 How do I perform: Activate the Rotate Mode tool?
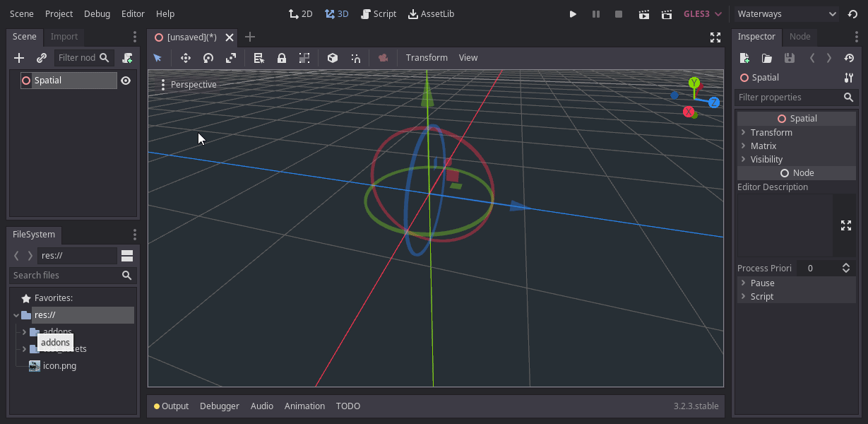tap(208, 58)
